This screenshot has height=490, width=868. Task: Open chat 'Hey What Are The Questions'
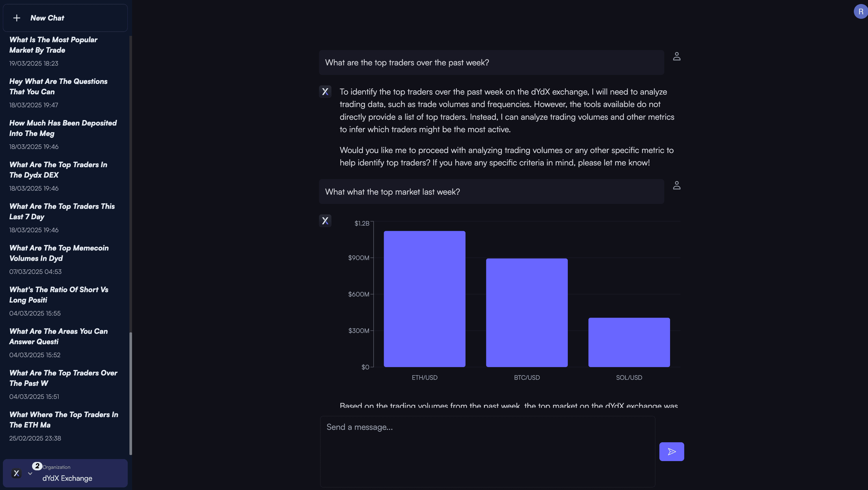click(58, 86)
